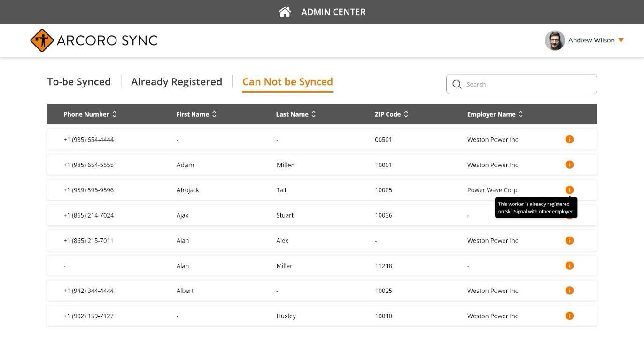Select phone number +1 (985) 654-4444
This screenshot has width=644, height=363.
(x=89, y=140)
